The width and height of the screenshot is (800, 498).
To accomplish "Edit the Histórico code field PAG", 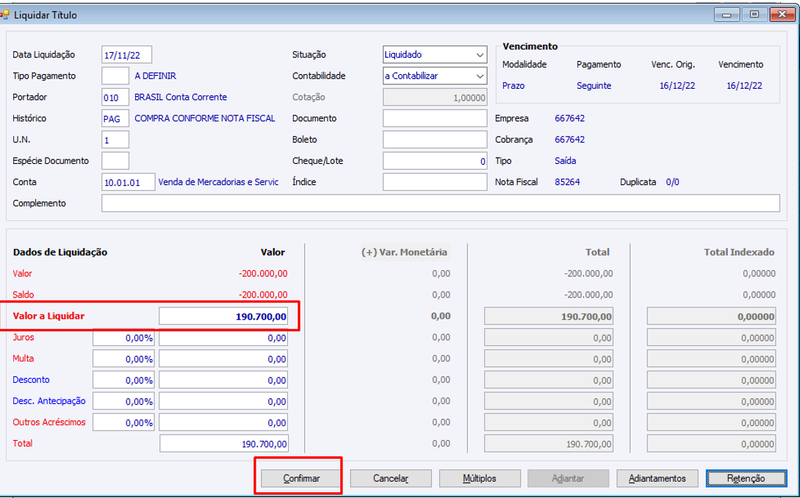I will click(115, 118).
